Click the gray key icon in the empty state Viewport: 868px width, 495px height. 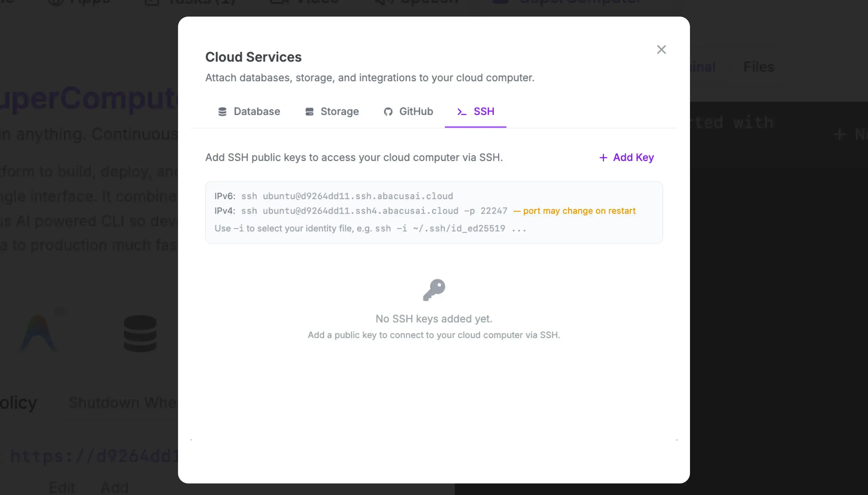coord(434,290)
